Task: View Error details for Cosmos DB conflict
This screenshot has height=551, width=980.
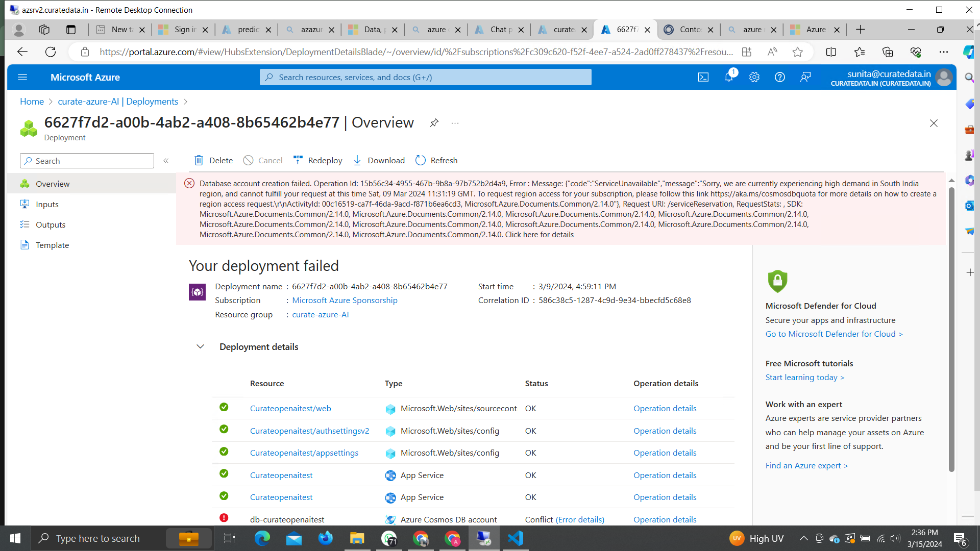Action: tap(580, 520)
